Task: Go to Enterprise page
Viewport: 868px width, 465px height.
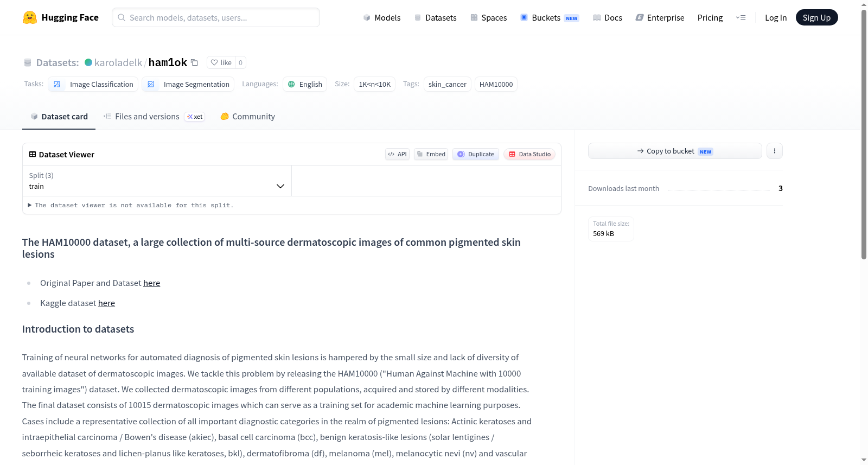Action: [x=660, y=18]
